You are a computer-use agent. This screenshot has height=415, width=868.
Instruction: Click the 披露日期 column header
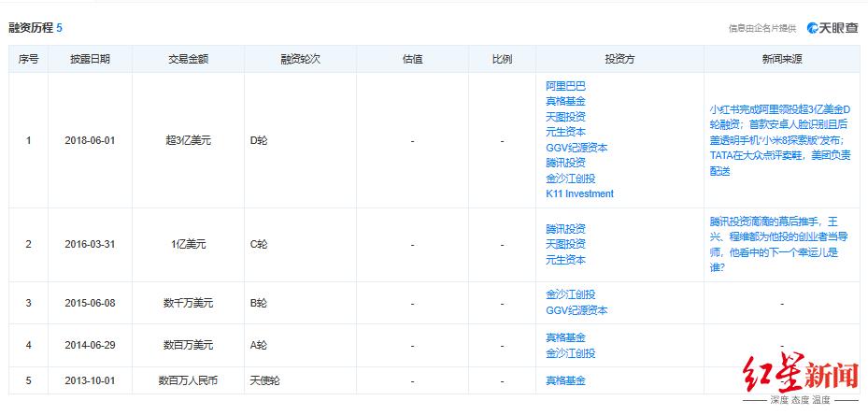pos(90,59)
